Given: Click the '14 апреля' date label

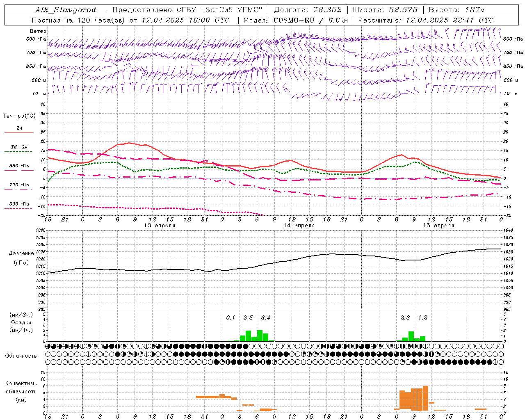Looking at the screenshot, I should point(299,226).
